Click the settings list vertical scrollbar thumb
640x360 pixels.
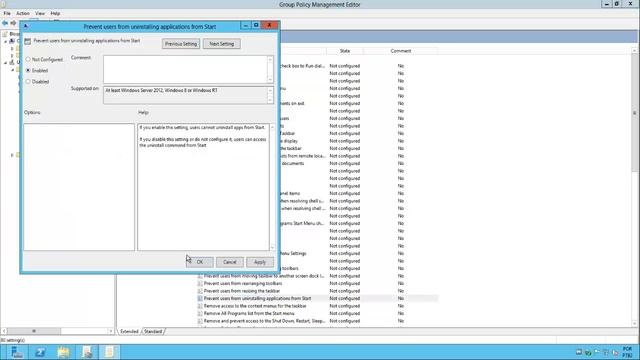click(634, 113)
